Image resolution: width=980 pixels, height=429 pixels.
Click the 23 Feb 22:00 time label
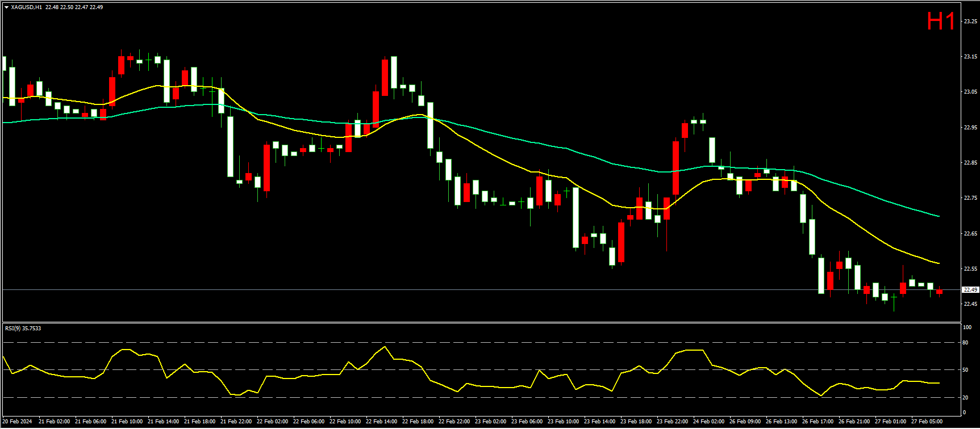pyautogui.click(x=672, y=422)
